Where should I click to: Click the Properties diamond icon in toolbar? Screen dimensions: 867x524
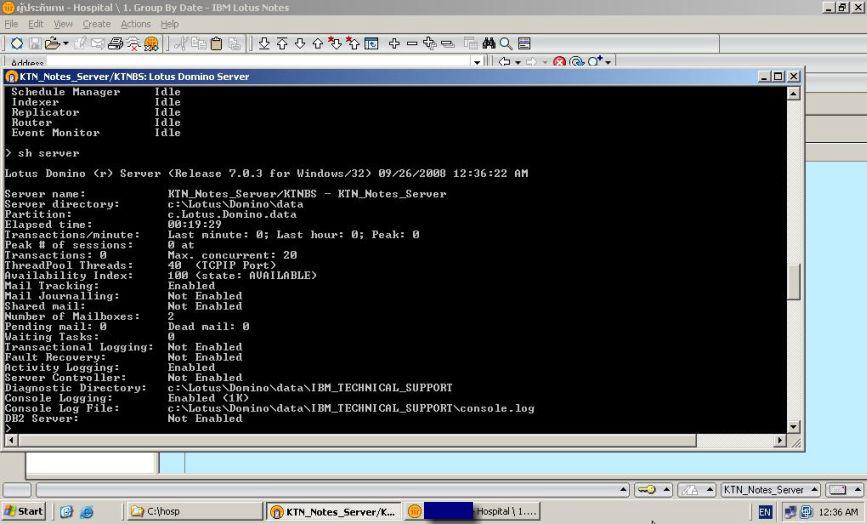[x=17, y=43]
